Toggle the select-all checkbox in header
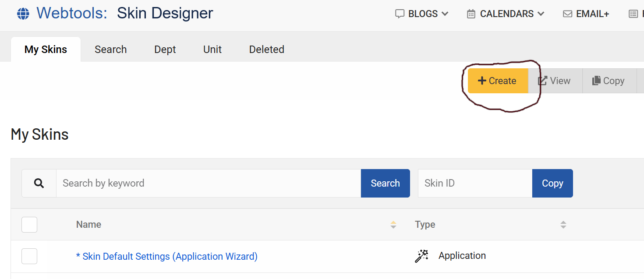 [x=29, y=225]
